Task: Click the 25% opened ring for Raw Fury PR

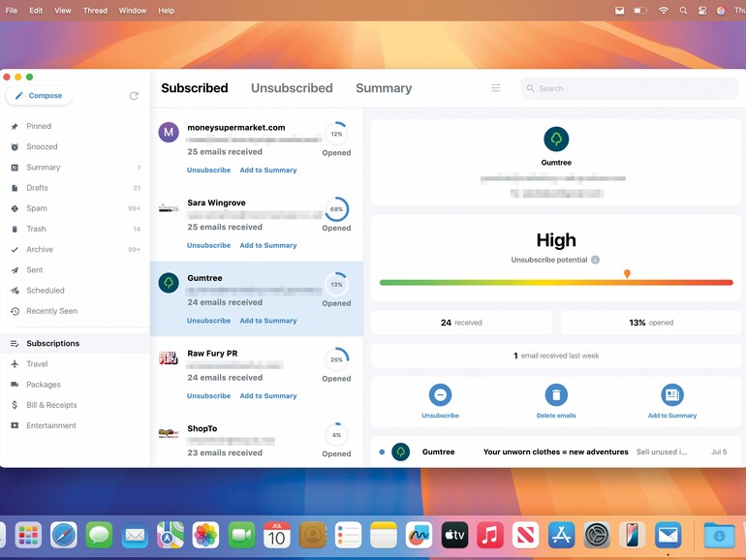Action: [x=336, y=359]
